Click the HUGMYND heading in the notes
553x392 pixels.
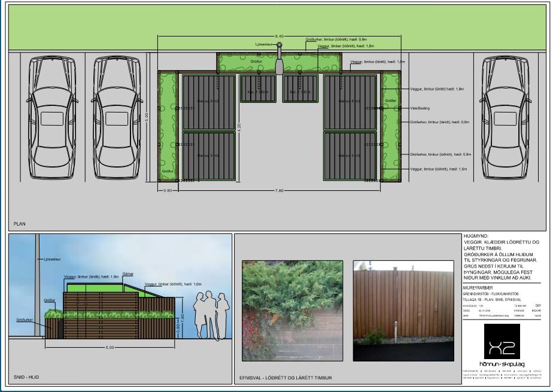pos(476,237)
